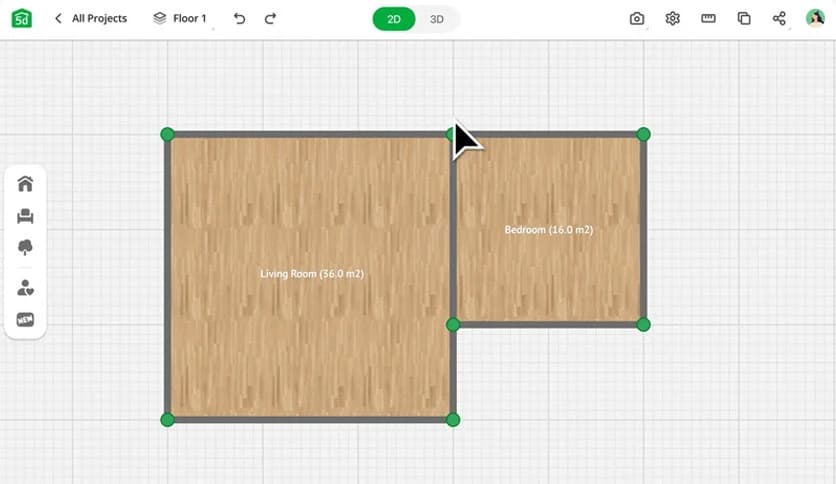Click the copy project icon
Viewport: 836px width, 484px height.
(x=744, y=19)
